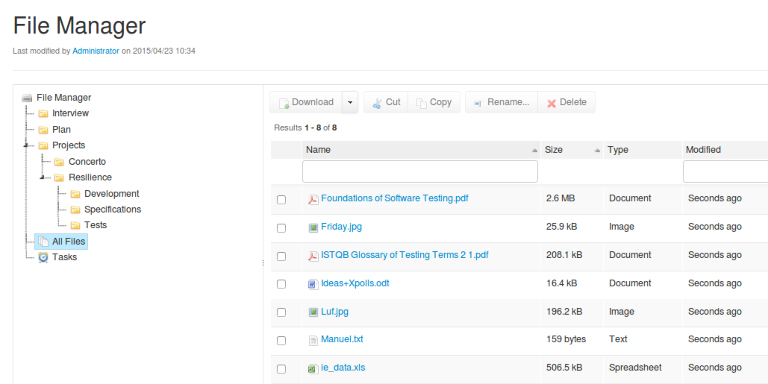Click the Tests folder icon
The image size is (768, 384).
[75, 225]
